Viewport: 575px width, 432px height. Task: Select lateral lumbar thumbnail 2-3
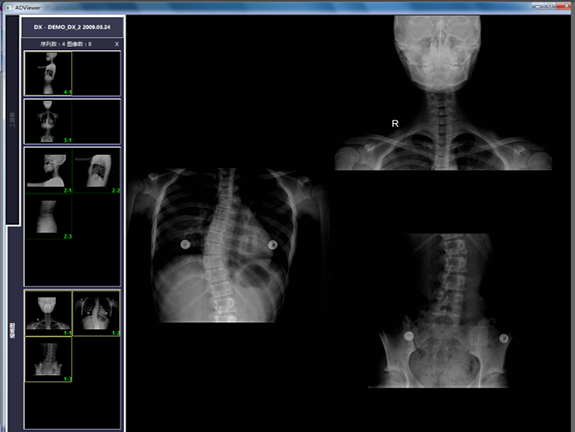(48, 217)
